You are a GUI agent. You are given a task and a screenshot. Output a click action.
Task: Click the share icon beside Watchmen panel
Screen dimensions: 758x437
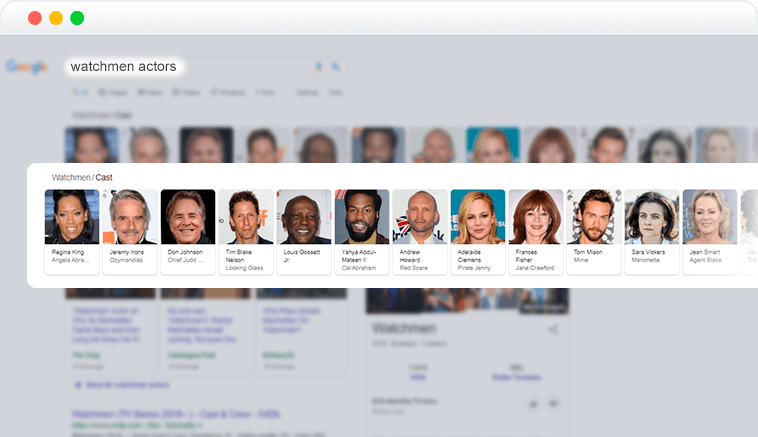(554, 330)
